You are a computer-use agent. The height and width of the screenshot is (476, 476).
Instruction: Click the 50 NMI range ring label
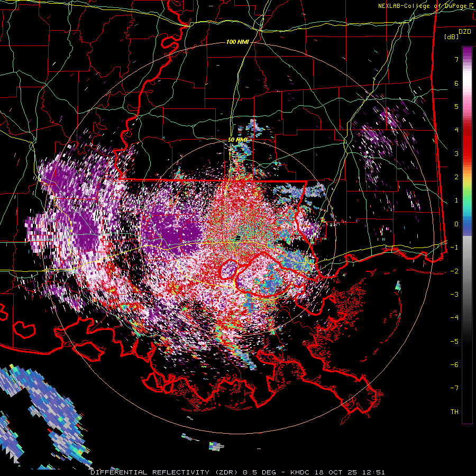coord(237,140)
